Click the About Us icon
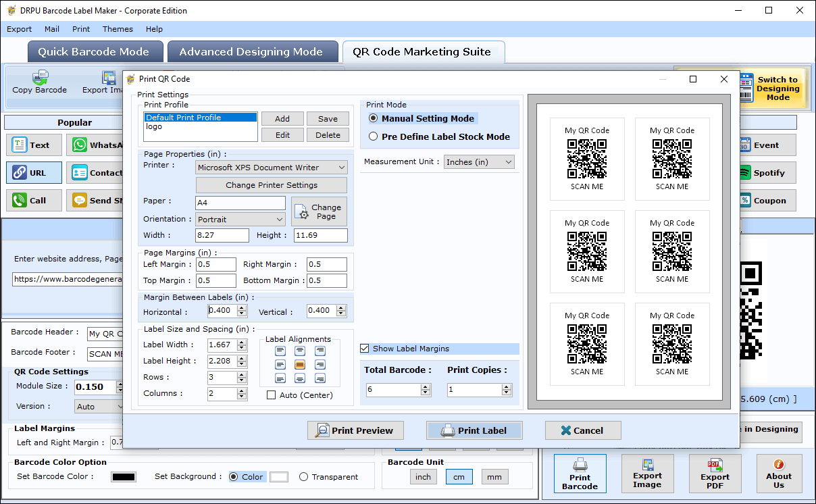816x504 pixels. coord(779,464)
